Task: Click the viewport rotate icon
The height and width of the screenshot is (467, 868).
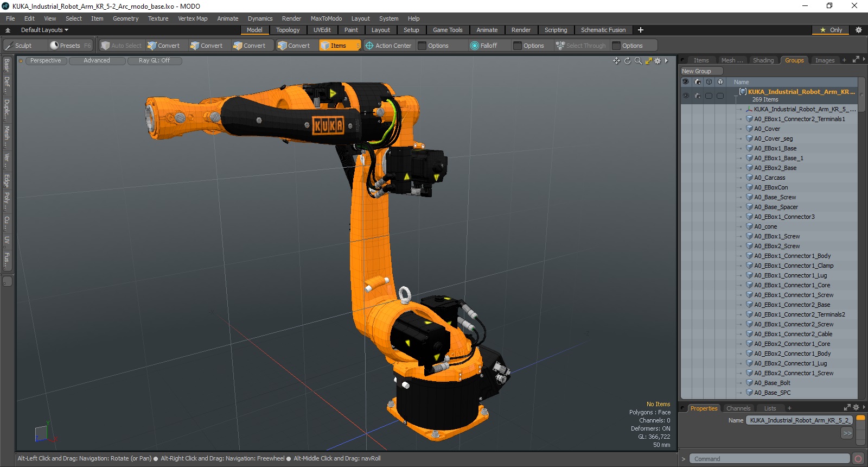Action: 628,61
